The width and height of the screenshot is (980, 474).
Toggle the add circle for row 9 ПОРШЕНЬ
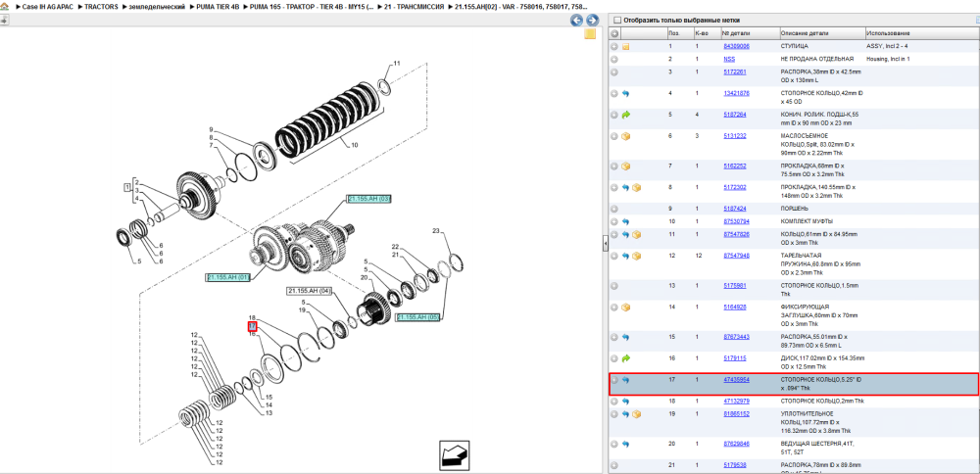click(614, 209)
